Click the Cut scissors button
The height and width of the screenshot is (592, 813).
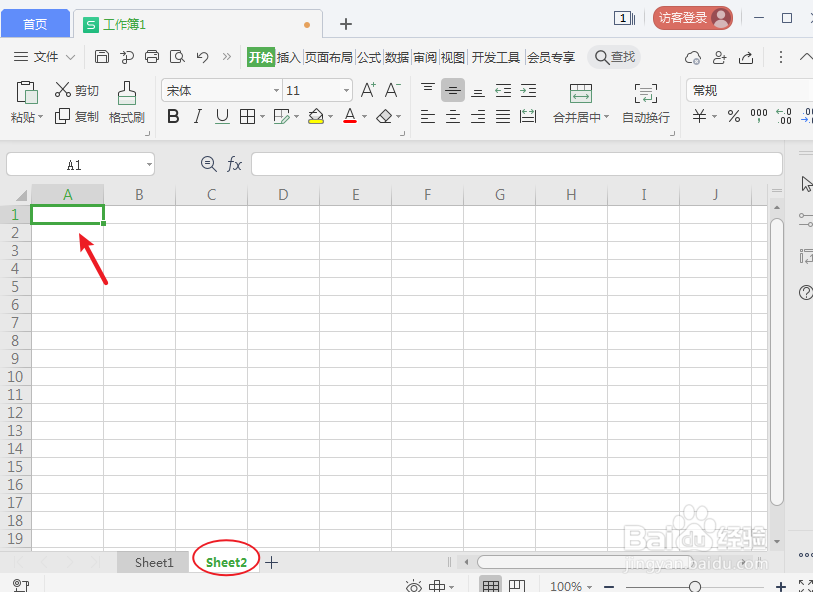pos(77,90)
